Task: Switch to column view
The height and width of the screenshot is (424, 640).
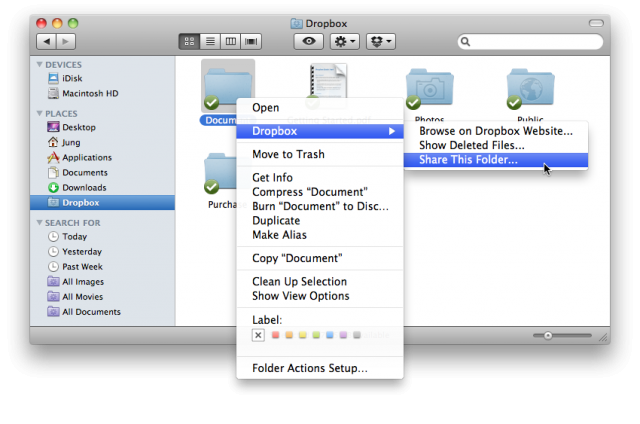Action: pos(231,41)
